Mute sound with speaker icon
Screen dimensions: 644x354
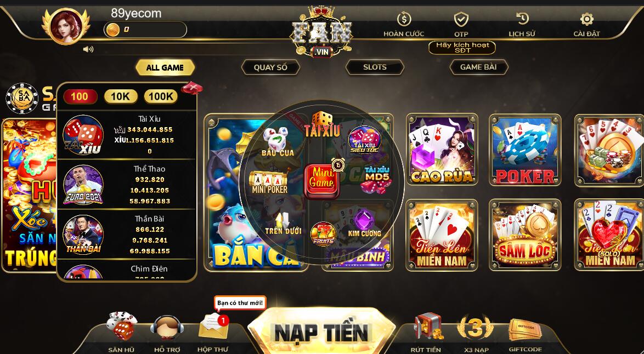point(88,49)
